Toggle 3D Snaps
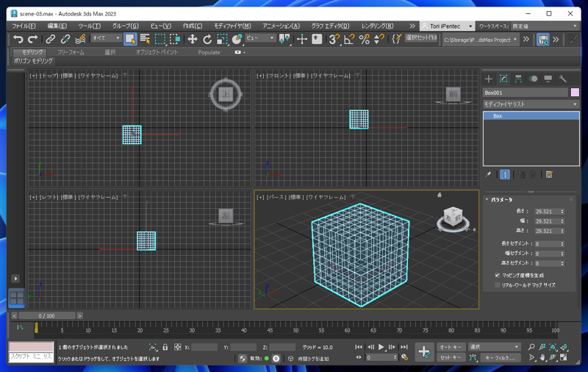The width and height of the screenshot is (588, 372). [334, 39]
